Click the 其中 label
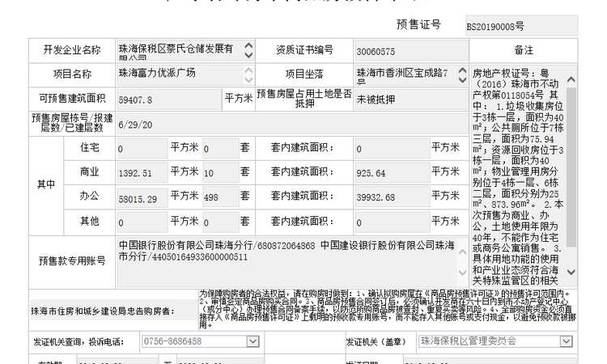Image resolution: width=607 pixels, height=364 pixels. pyautogui.click(x=46, y=184)
